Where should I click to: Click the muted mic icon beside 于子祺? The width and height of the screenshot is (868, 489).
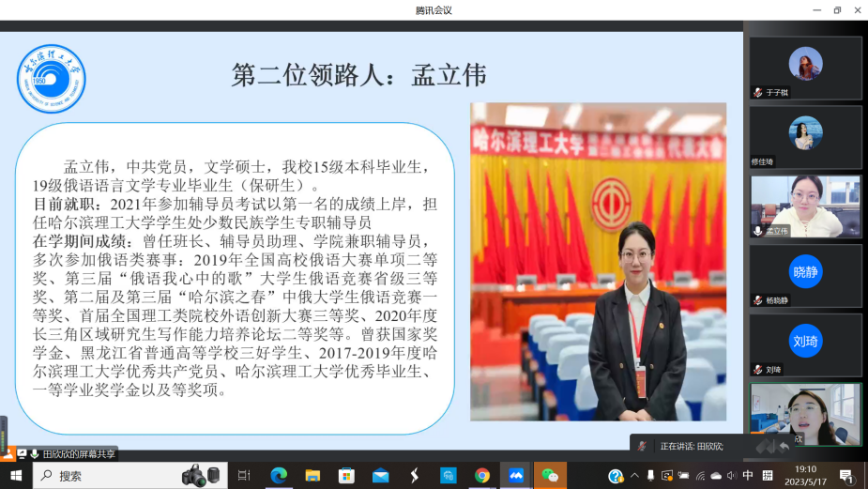point(757,93)
